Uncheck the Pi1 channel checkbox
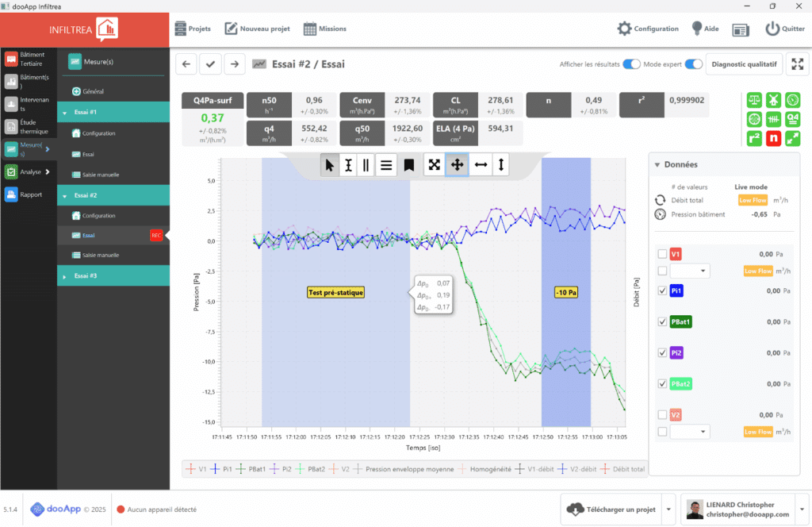 pos(662,291)
